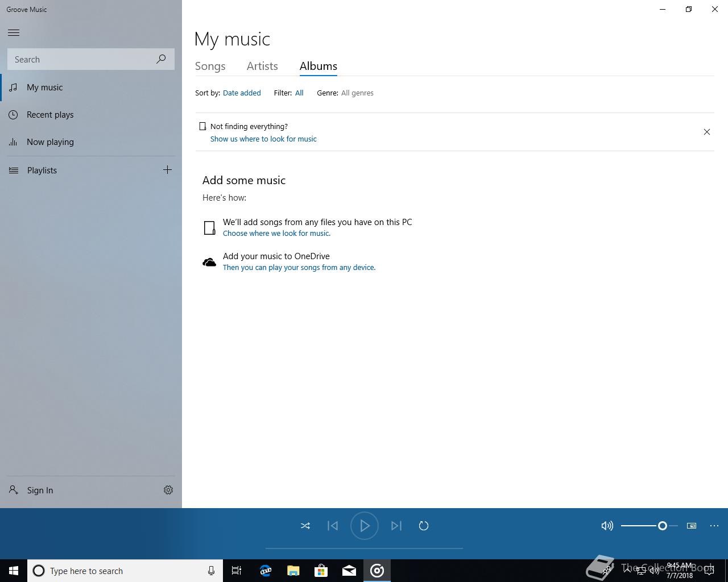Click Groove Music taskbar icon

point(377,571)
